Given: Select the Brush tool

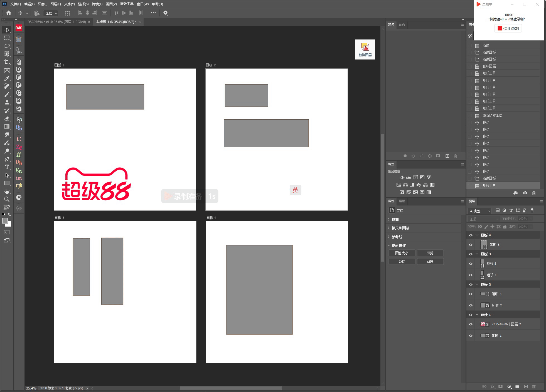Looking at the screenshot, I should pyautogui.click(x=7, y=95).
